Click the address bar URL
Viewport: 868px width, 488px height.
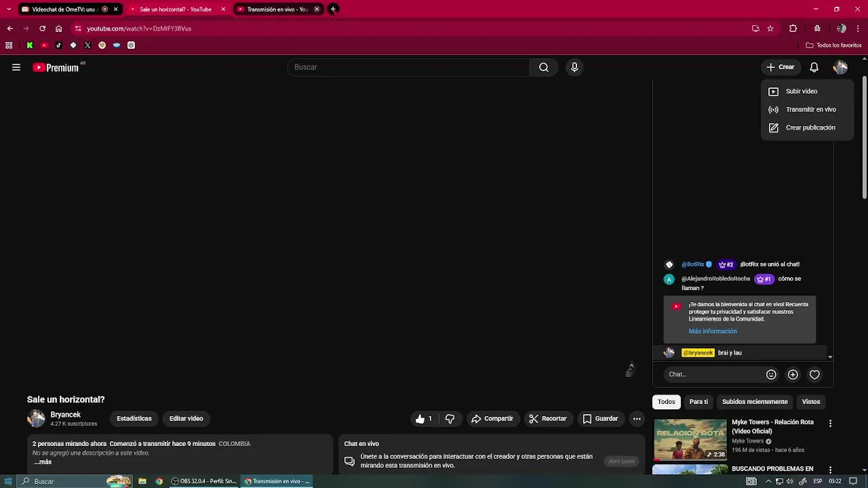[139, 28]
